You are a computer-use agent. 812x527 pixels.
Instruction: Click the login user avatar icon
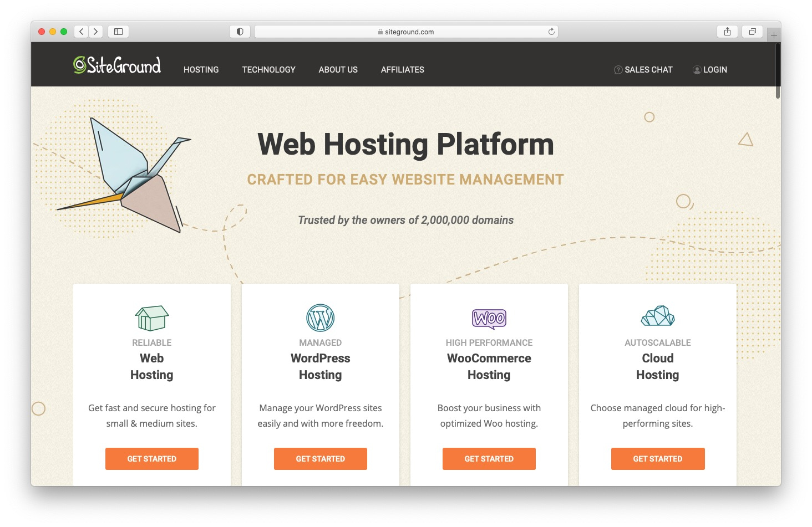(697, 70)
